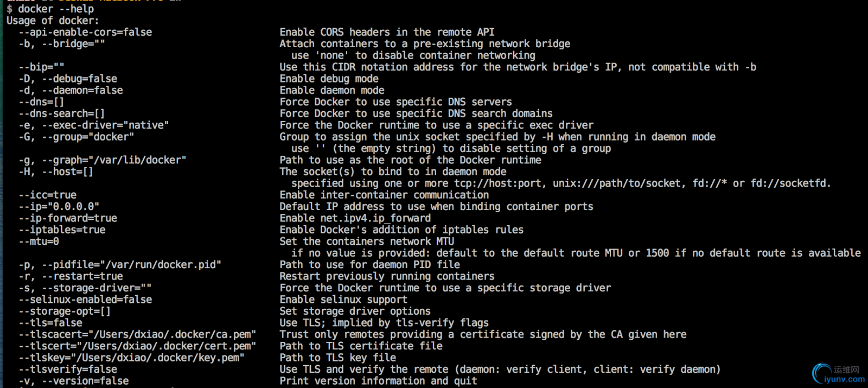868x388 pixels.
Task: Select the --selinux-enabled=false flag
Action: [x=85, y=300]
